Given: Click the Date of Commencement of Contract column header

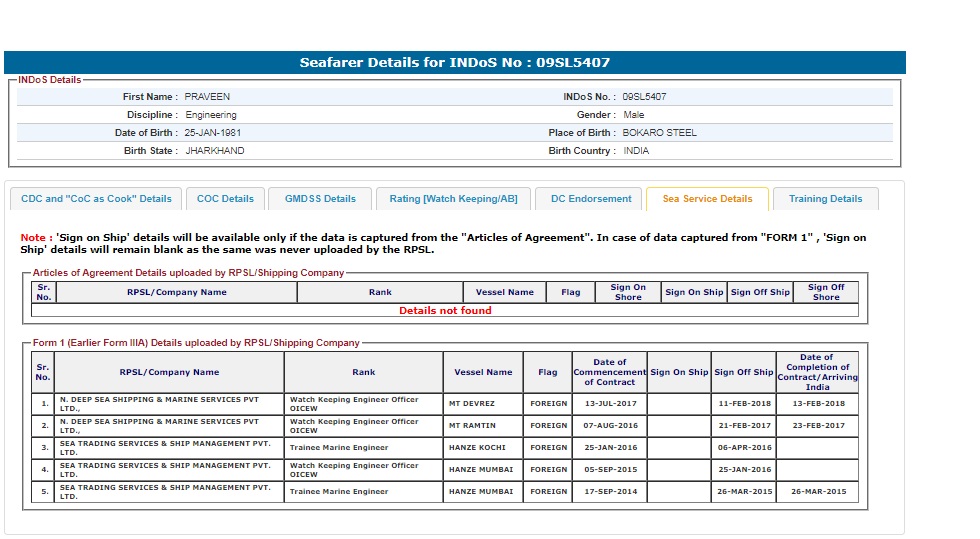Looking at the screenshot, I should 609,372.
